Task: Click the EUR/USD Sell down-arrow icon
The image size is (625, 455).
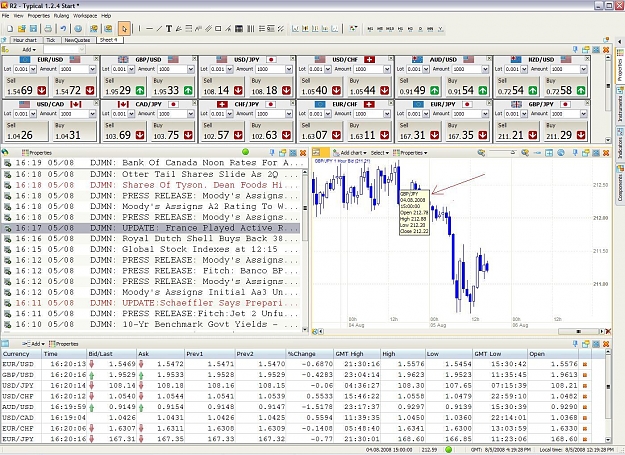Action: tap(41, 90)
